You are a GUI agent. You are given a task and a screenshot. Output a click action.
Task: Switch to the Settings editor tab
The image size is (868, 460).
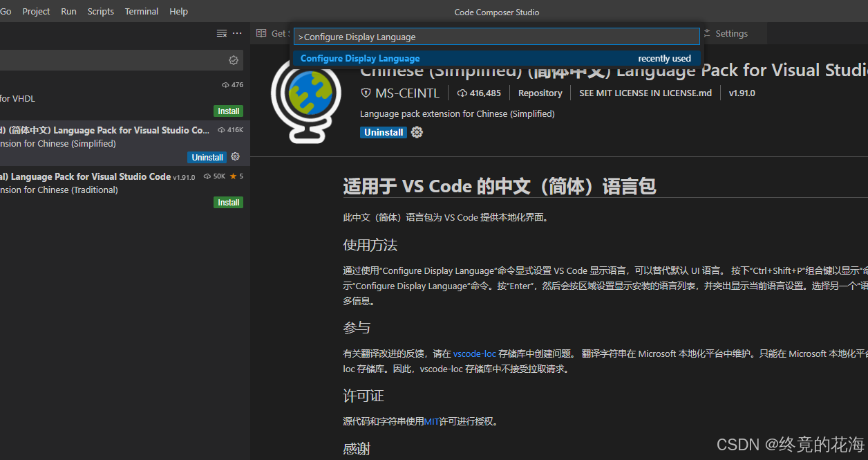coord(732,33)
